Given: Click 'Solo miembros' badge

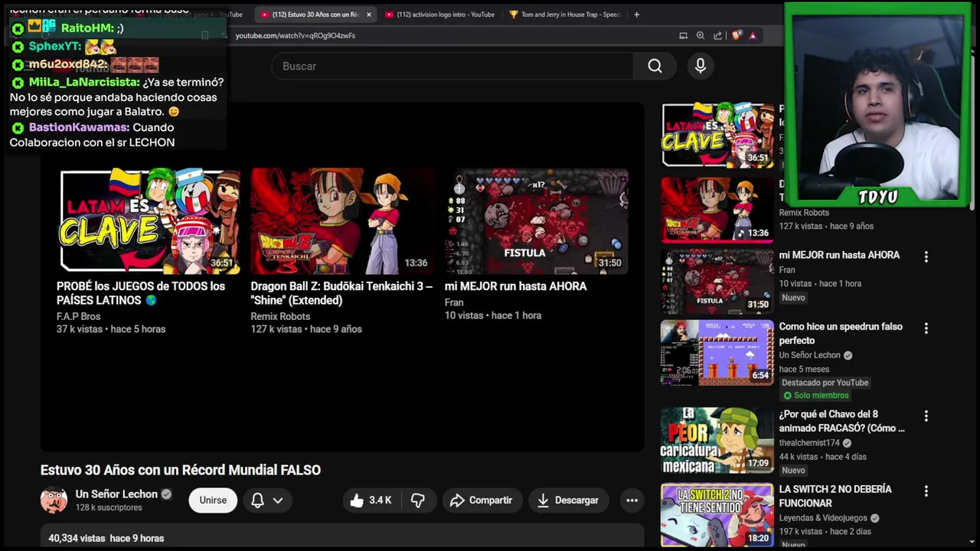Looking at the screenshot, I should (x=815, y=396).
